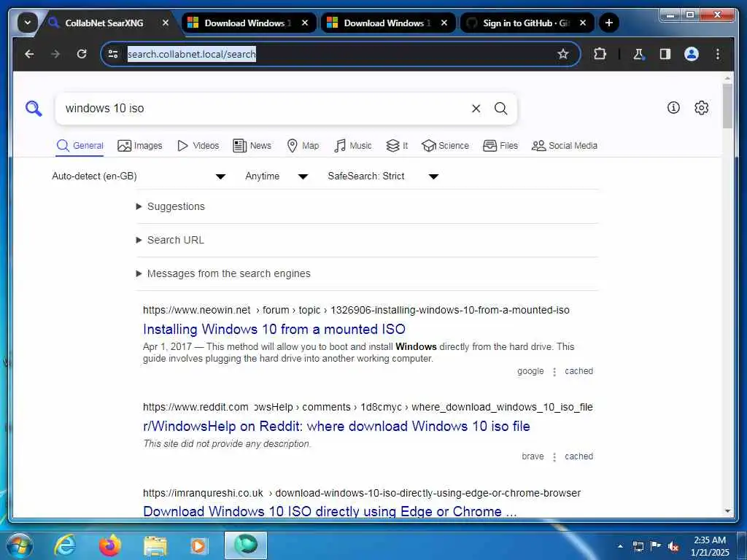The width and height of the screenshot is (747, 560).
Task: Select the Images search category
Action: pyautogui.click(x=139, y=146)
